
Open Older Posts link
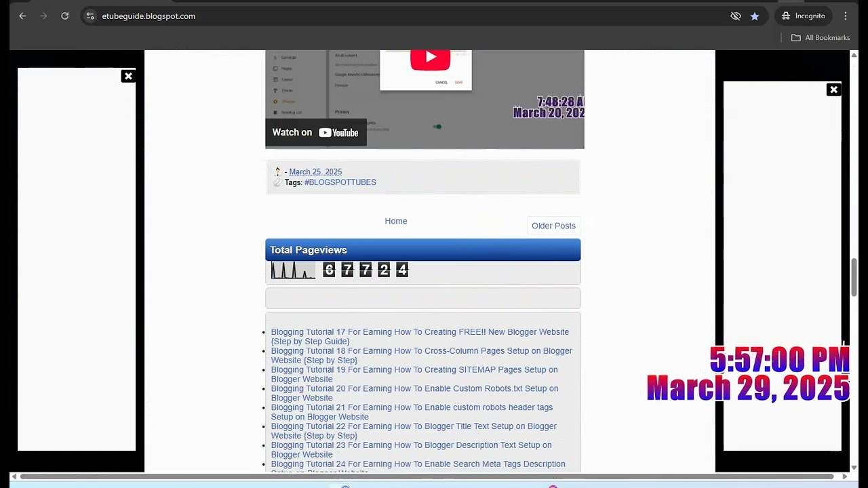pyautogui.click(x=553, y=226)
